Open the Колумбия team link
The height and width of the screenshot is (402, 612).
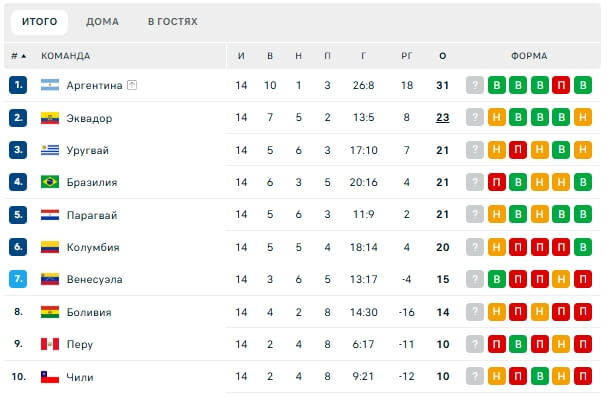tap(93, 247)
